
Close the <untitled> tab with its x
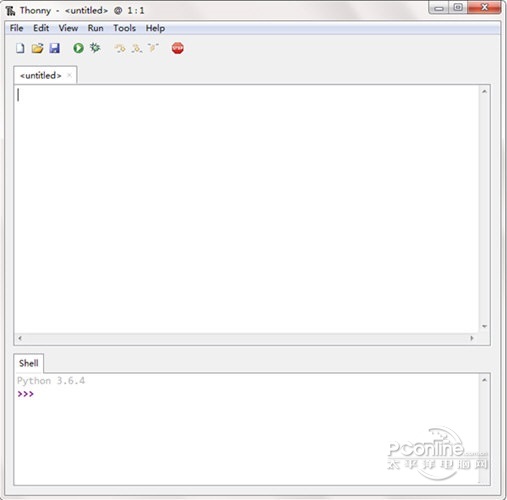pyautogui.click(x=69, y=75)
